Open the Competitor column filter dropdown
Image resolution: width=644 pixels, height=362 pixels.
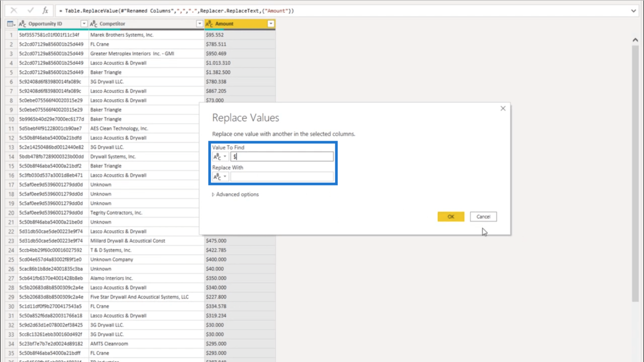(x=199, y=24)
